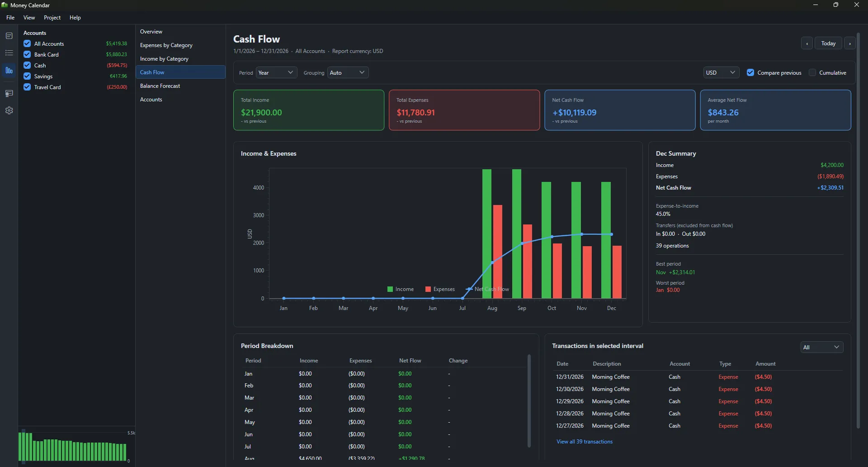868x467 pixels.
Task: Sort by Net Flow column header
Action: (410, 361)
